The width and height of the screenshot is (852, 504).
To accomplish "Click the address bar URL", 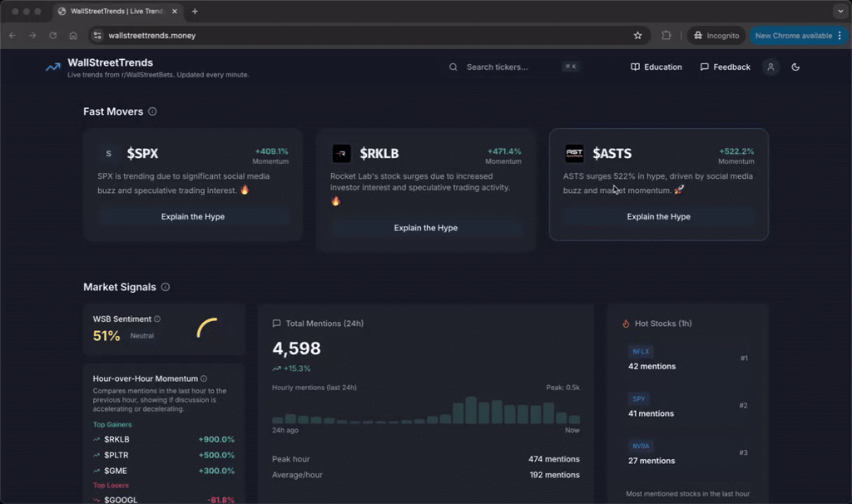I will [x=152, y=35].
